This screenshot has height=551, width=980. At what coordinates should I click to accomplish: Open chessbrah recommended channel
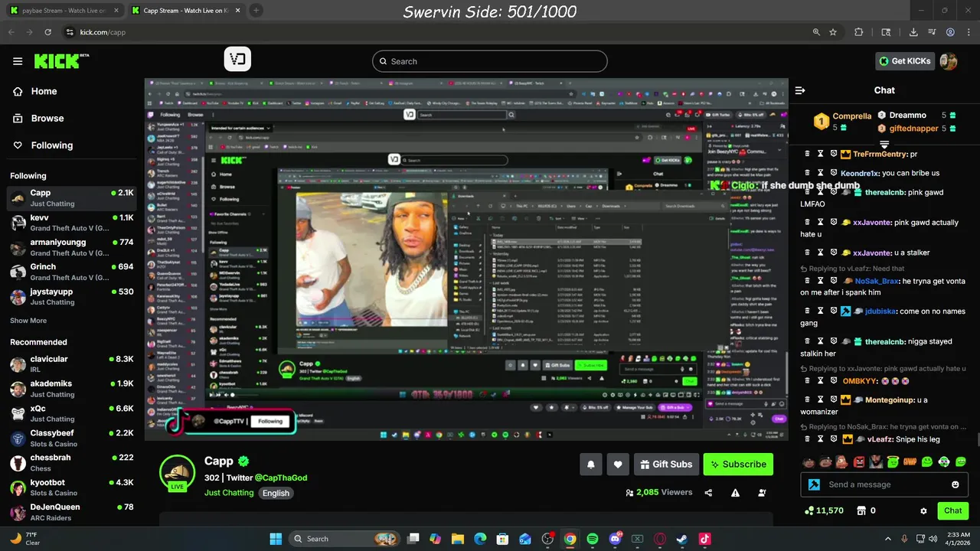(x=72, y=462)
